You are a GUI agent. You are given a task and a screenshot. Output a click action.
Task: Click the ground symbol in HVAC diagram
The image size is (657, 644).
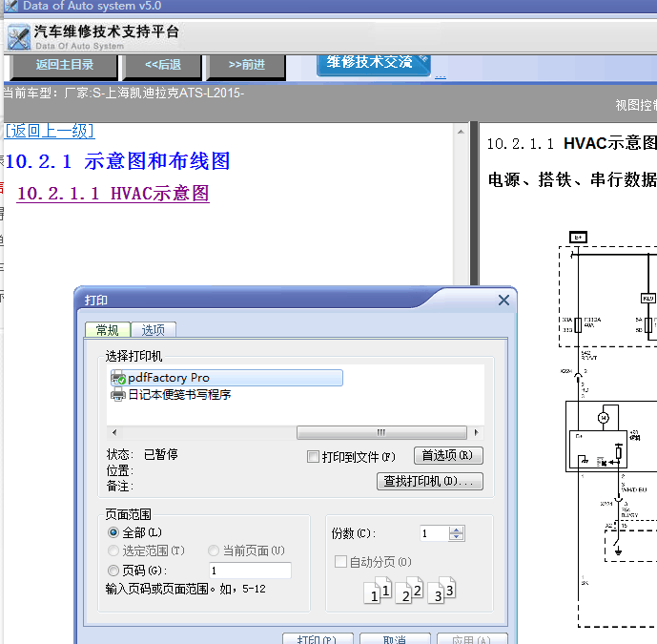(x=618, y=551)
